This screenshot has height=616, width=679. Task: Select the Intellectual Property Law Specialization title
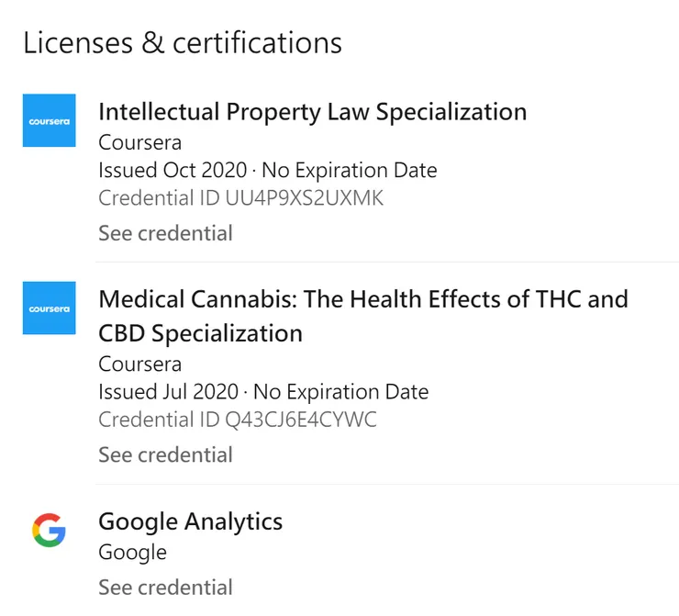pos(312,112)
